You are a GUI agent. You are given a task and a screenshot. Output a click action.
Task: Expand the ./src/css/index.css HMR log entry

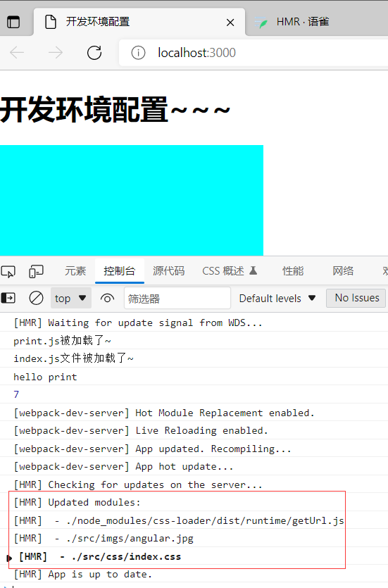(x=9, y=558)
